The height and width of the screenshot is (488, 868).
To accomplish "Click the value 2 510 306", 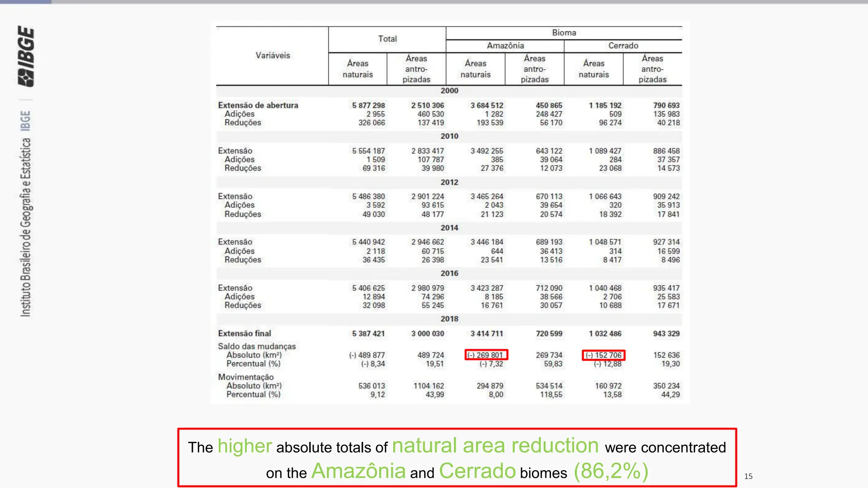I will pos(427,105).
